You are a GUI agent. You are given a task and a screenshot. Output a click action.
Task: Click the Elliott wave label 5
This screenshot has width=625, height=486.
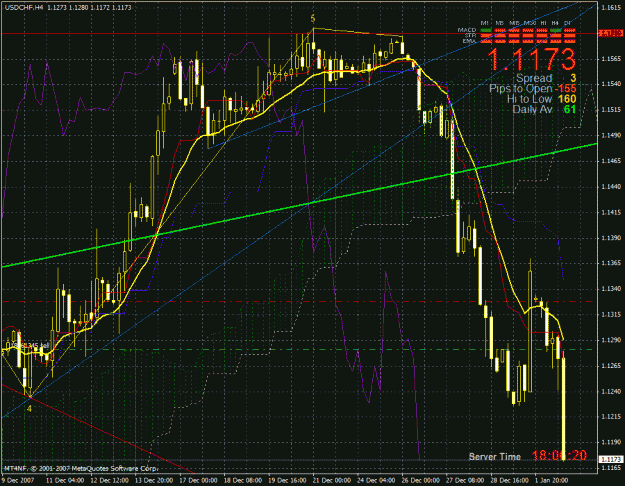[x=313, y=19]
